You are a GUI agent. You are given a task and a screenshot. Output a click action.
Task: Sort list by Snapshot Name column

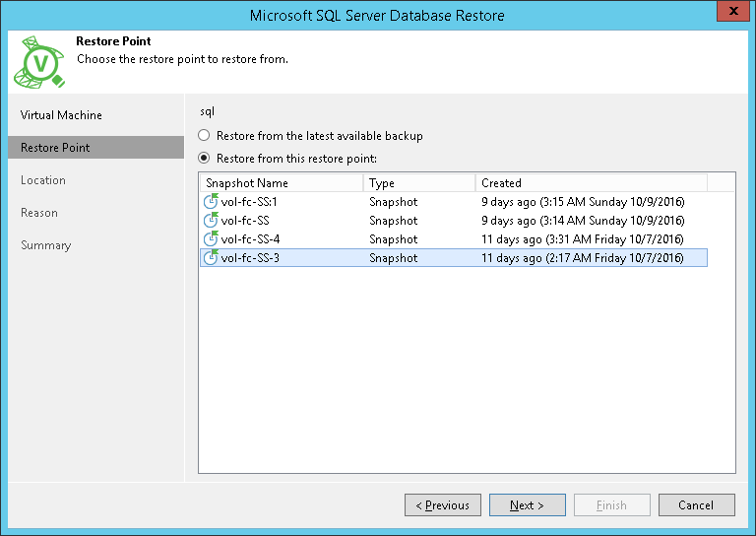tap(281, 183)
